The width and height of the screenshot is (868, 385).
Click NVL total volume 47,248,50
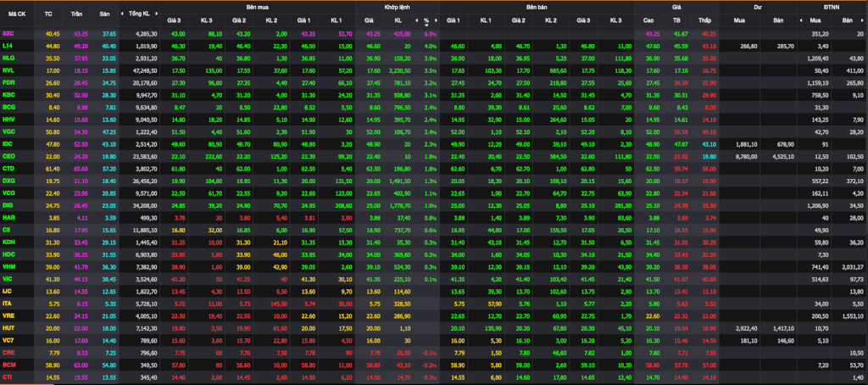coord(146,70)
